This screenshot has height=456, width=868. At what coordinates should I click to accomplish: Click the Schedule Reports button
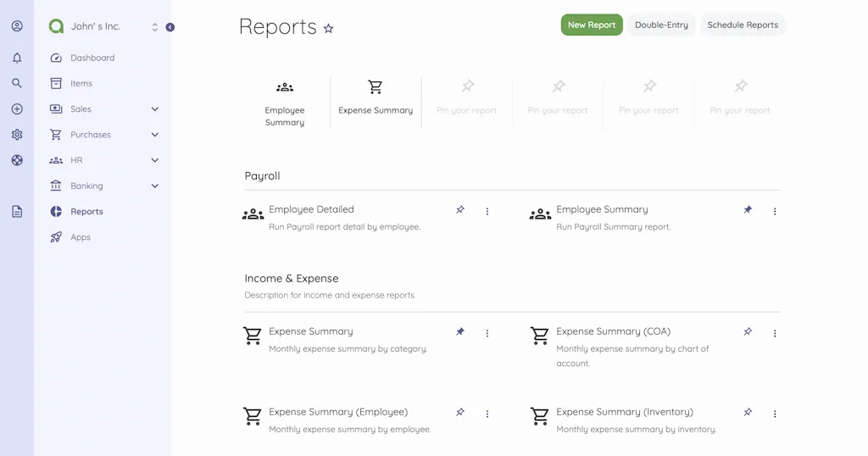coord(743,25)
